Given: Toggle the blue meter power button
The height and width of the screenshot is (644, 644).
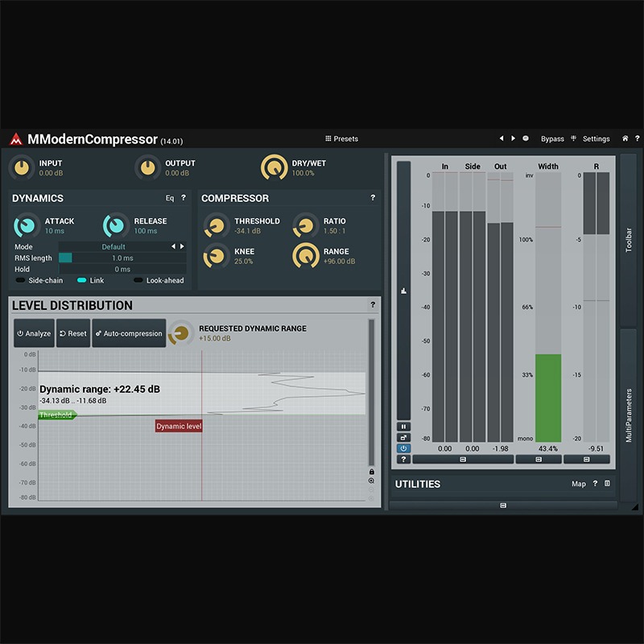Looking at the screenshot, I should click(x=403, y=448).
